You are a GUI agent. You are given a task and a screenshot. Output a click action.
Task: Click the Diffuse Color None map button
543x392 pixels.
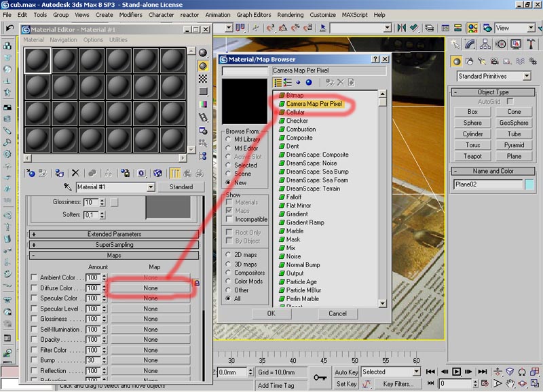151,288
